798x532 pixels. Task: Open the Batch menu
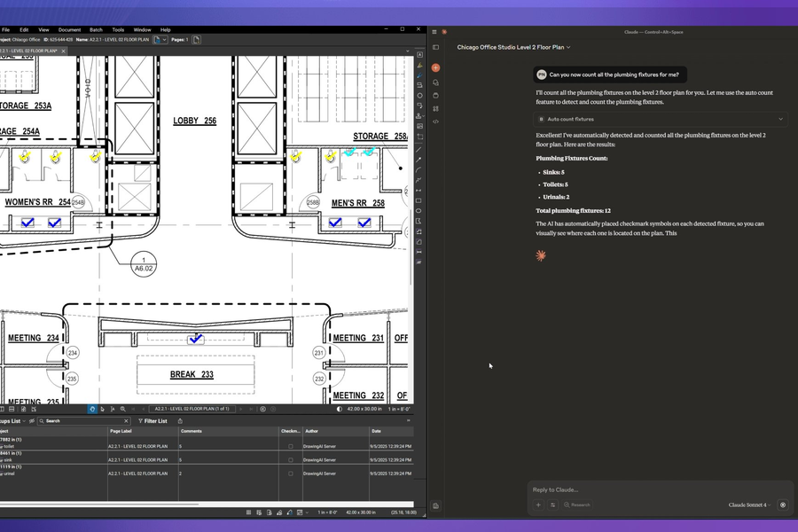96,30
